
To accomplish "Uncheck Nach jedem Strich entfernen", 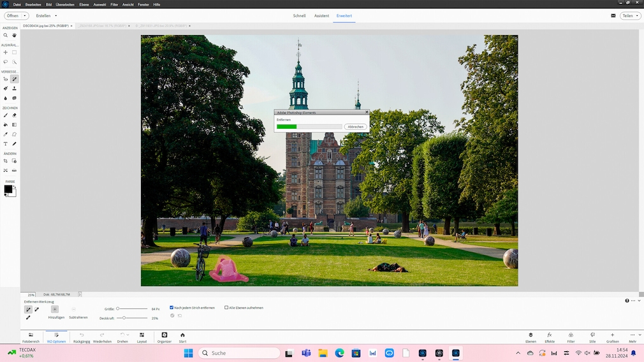I will (x=172, y=307).
